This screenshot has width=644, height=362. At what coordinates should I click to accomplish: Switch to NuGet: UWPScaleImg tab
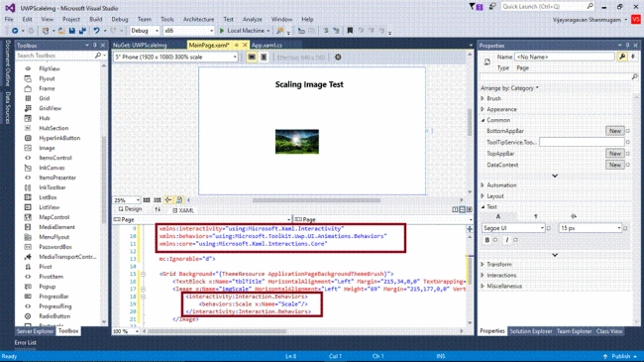[x=140, y=46]
